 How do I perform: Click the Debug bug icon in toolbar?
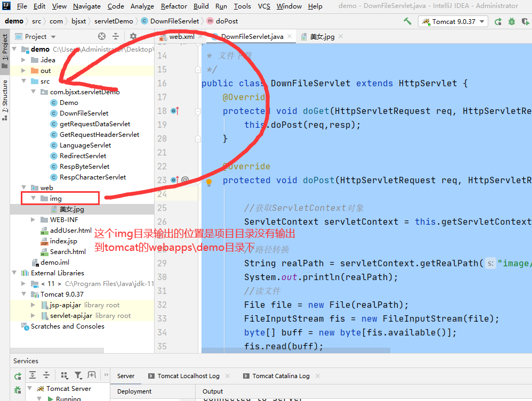point(512,22)
